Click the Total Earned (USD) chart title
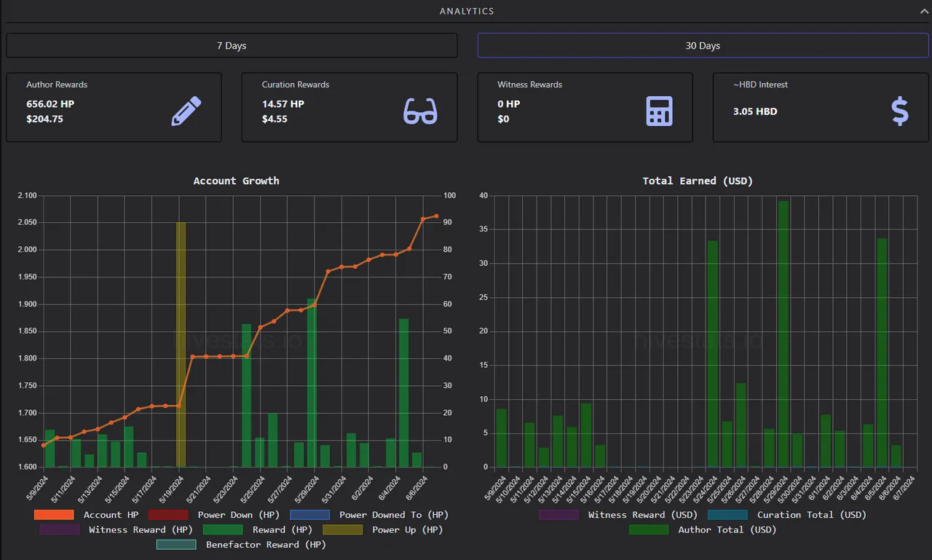 [698, 181]
